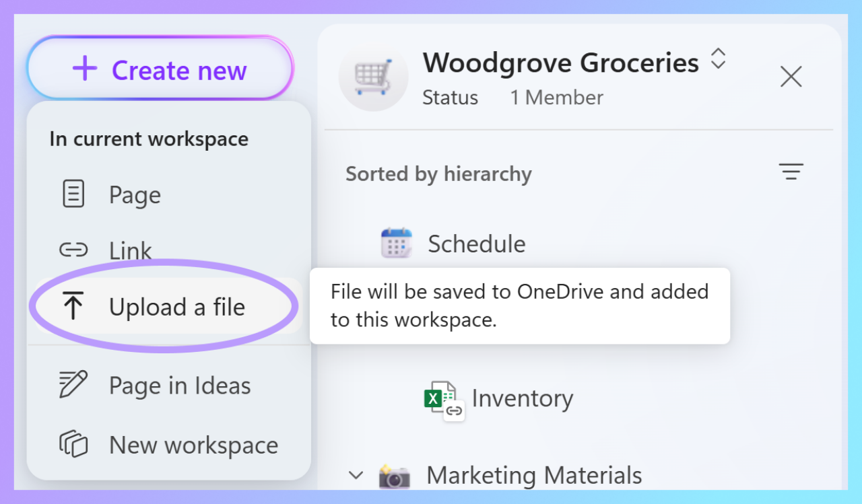Screen dimensions: 862x504
Task: Select the Page in Ideas pen icon
Action: click(71, 384)
